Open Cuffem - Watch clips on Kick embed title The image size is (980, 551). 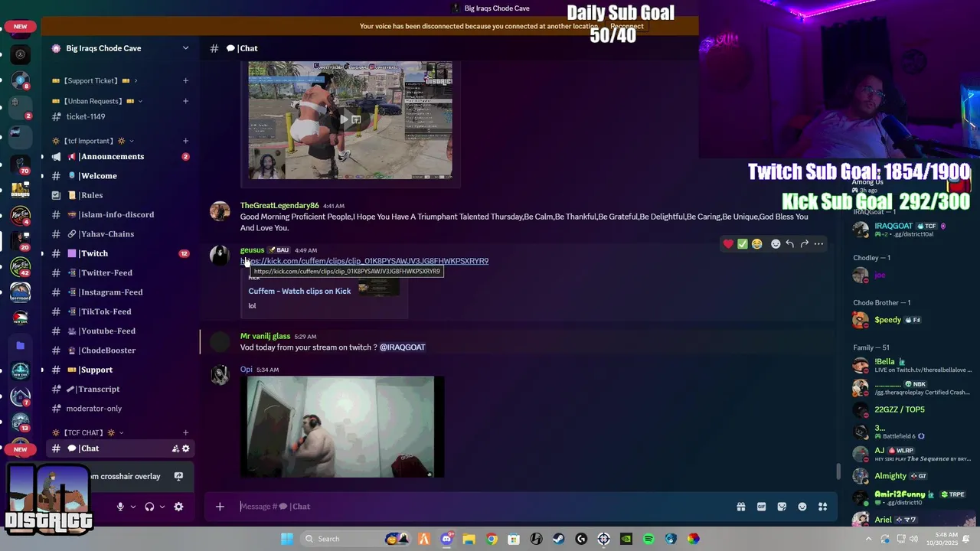(299, 291)
